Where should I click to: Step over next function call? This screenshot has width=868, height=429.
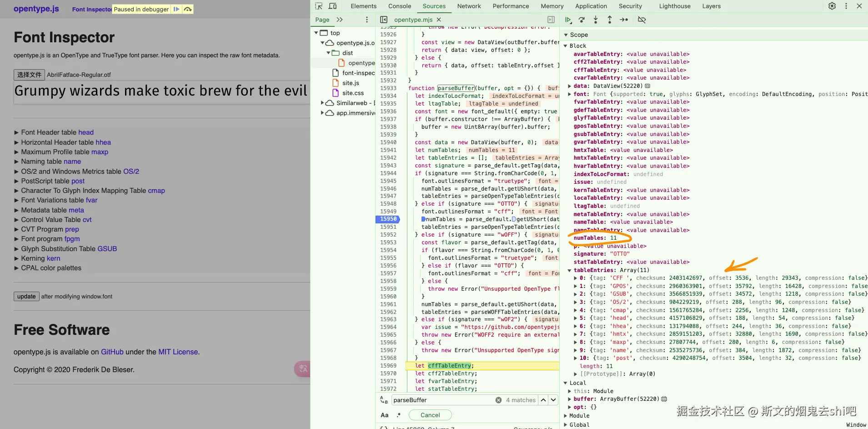[x=582, y=20]
